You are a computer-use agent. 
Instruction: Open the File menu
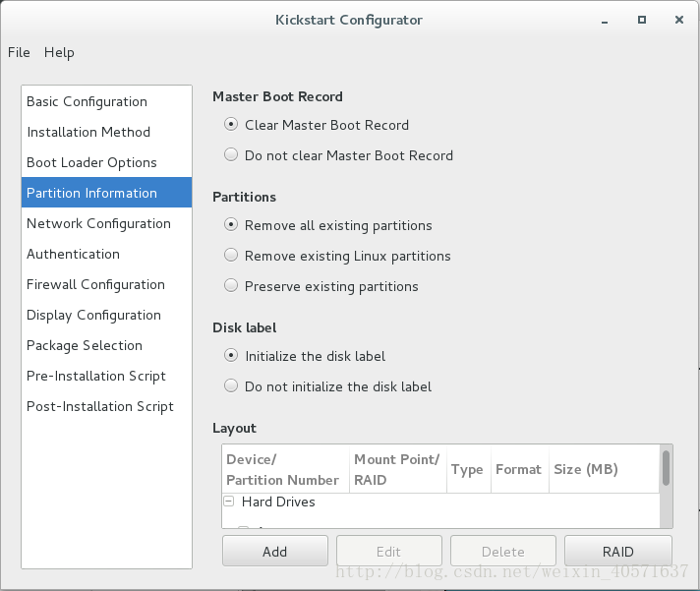(19, 52)
